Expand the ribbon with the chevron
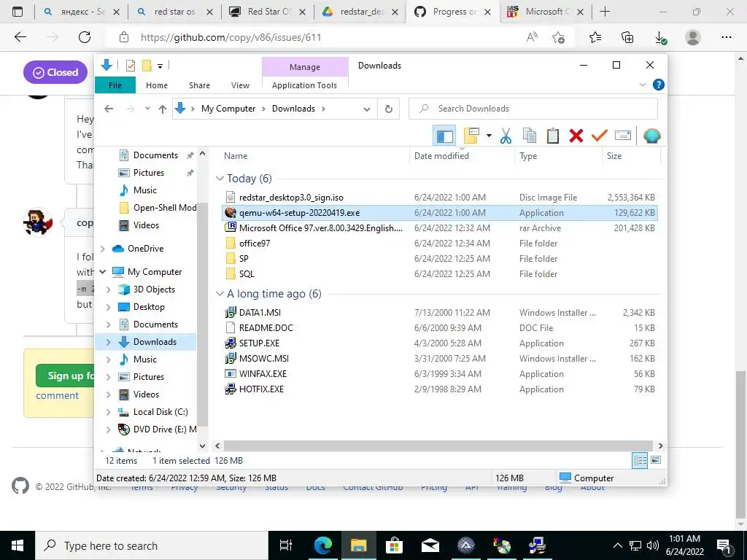 (642, 85)
